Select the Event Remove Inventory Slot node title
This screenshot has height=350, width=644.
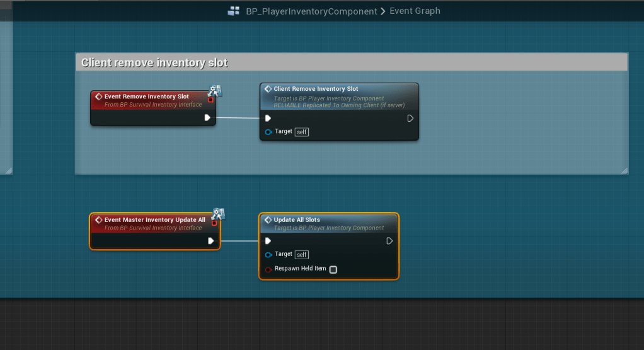pyautogui.click(x=146, y=96)
